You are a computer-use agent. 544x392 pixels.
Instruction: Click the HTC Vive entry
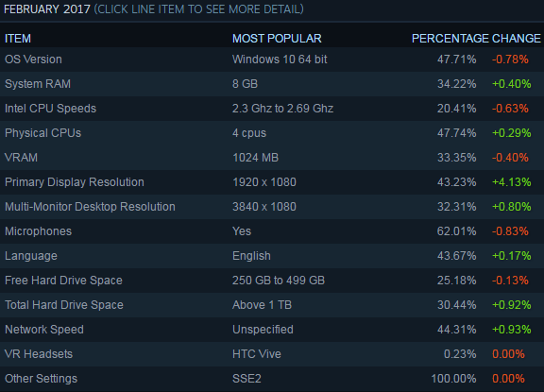click(257, 354)
